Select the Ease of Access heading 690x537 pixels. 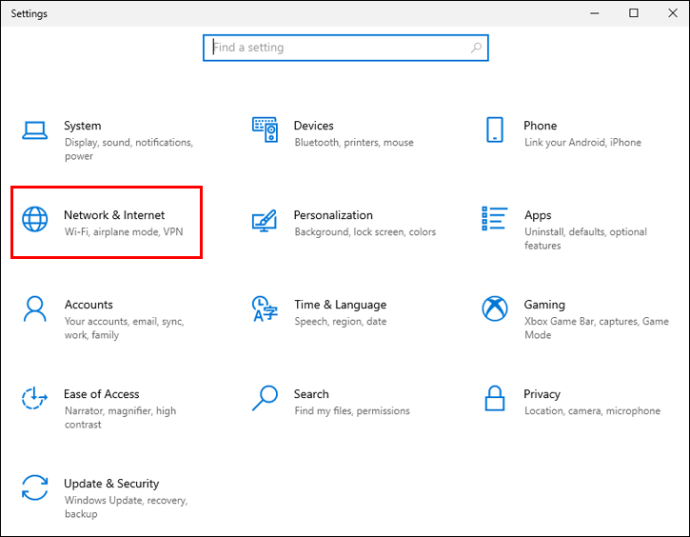tap(101, 394)
